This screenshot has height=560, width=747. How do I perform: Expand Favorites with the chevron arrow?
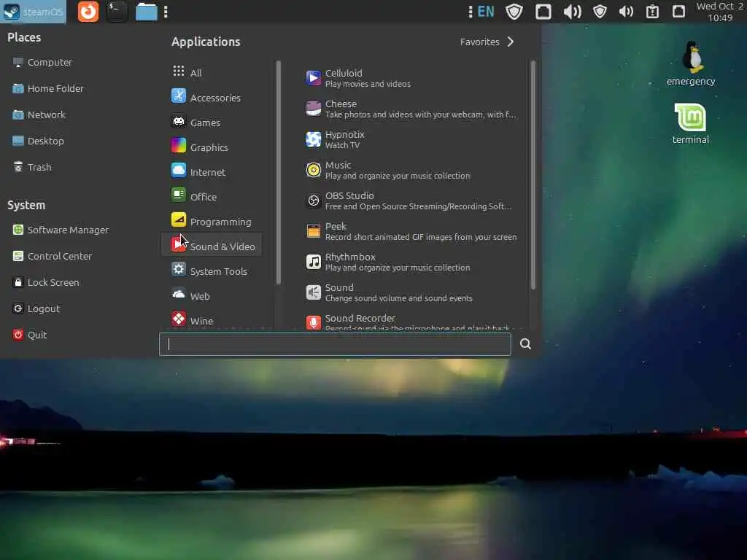pyautogui.click(x=510, y=42)
